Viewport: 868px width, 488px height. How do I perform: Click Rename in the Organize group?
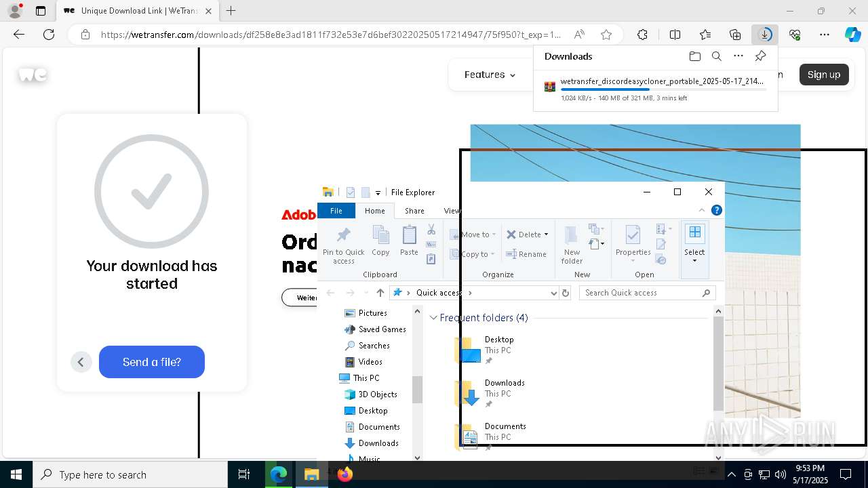coord(526,254)
